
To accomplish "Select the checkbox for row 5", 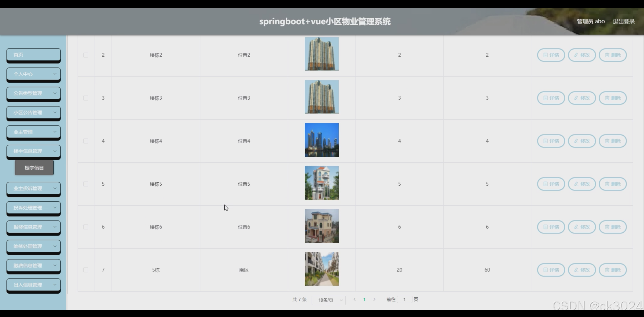I will (86, 184).
